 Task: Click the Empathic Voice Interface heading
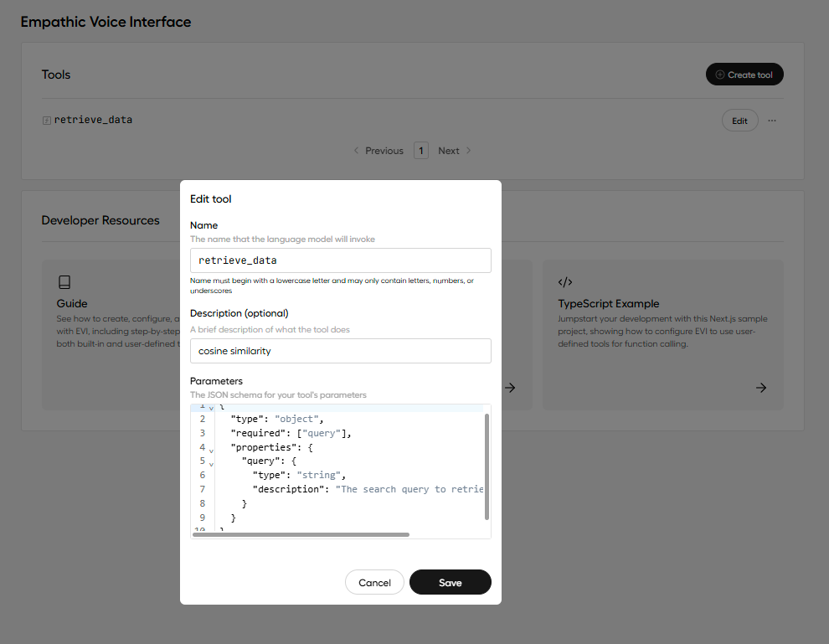[106, 22]
